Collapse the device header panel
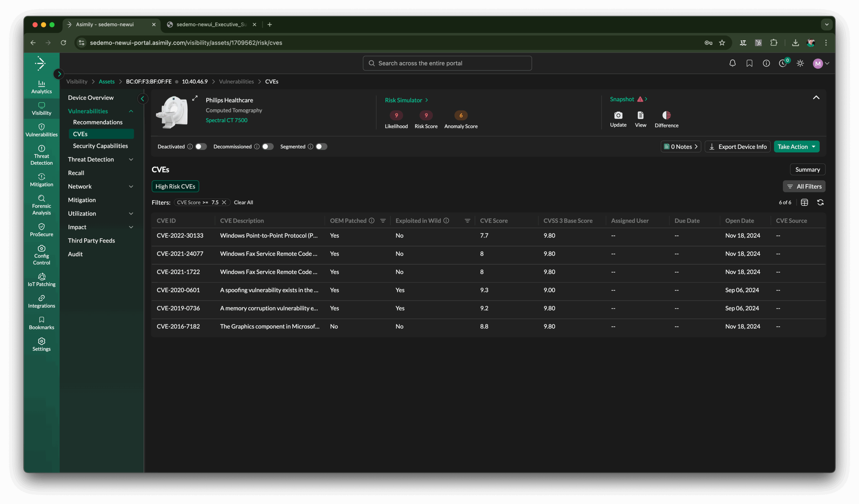Screen dimensions: 859x504 click(816, 98)
